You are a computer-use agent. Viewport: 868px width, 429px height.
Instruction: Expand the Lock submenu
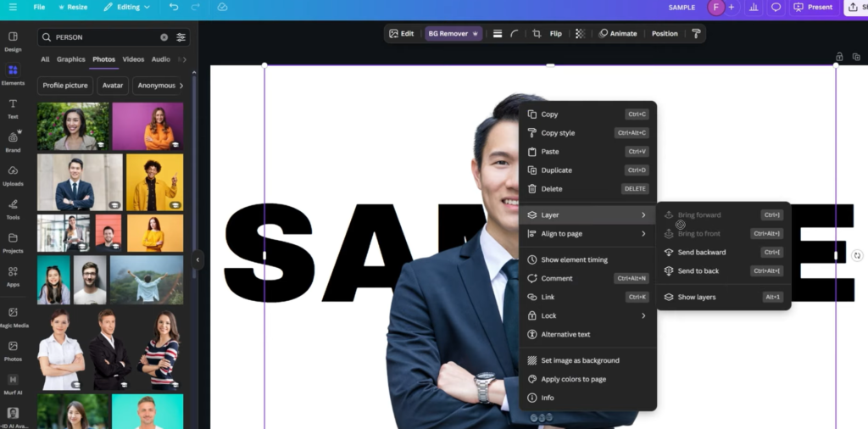point(588,315)
